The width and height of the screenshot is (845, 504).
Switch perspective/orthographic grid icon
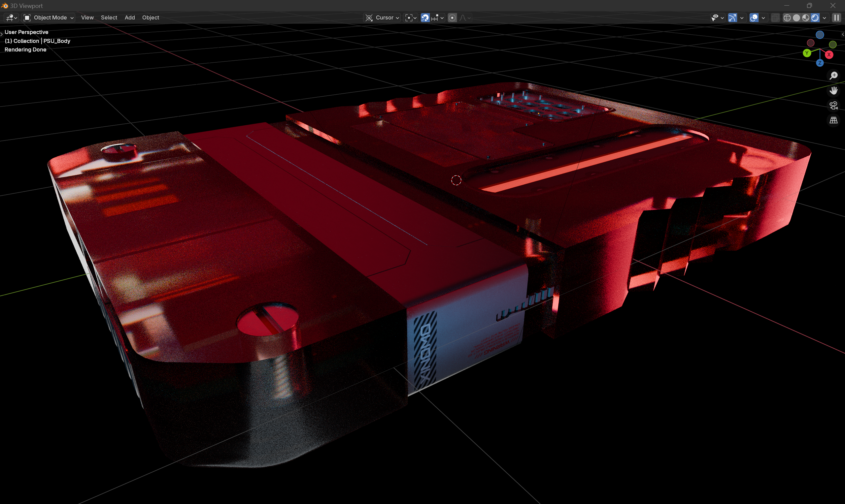coord(833,120)
